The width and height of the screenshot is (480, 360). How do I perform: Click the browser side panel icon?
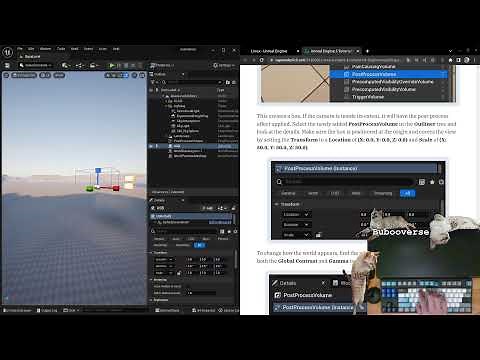[x=459, y=60]
